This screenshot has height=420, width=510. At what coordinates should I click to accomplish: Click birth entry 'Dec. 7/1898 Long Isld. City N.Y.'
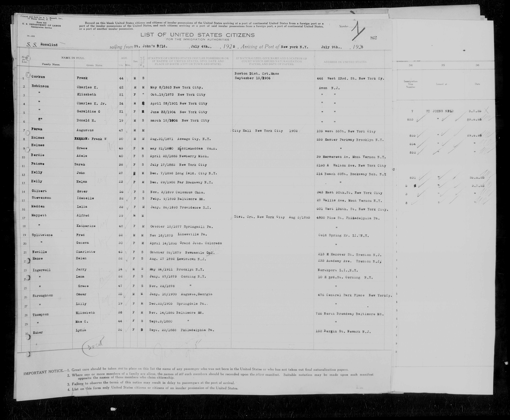(x=183, y=173)
